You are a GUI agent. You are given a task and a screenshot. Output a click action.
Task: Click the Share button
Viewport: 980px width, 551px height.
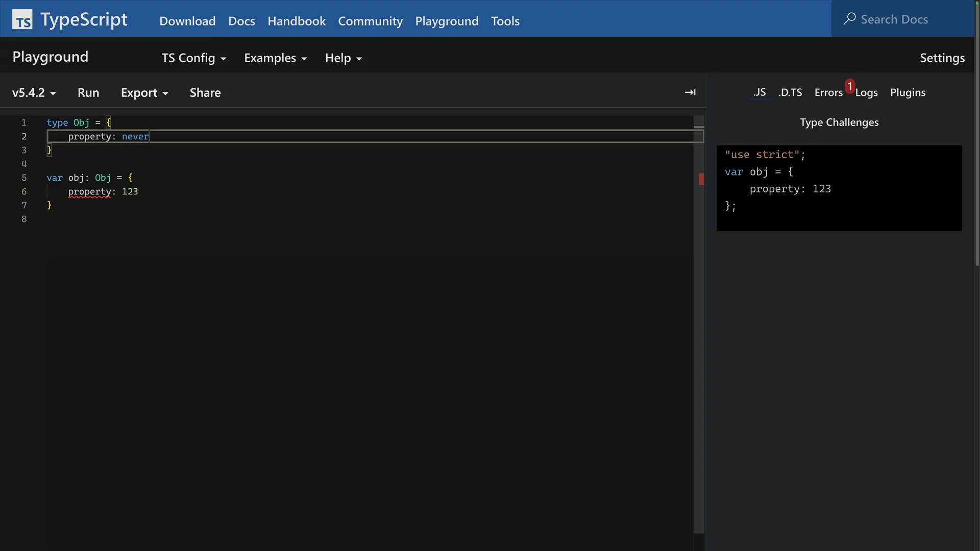pos(205,93)
